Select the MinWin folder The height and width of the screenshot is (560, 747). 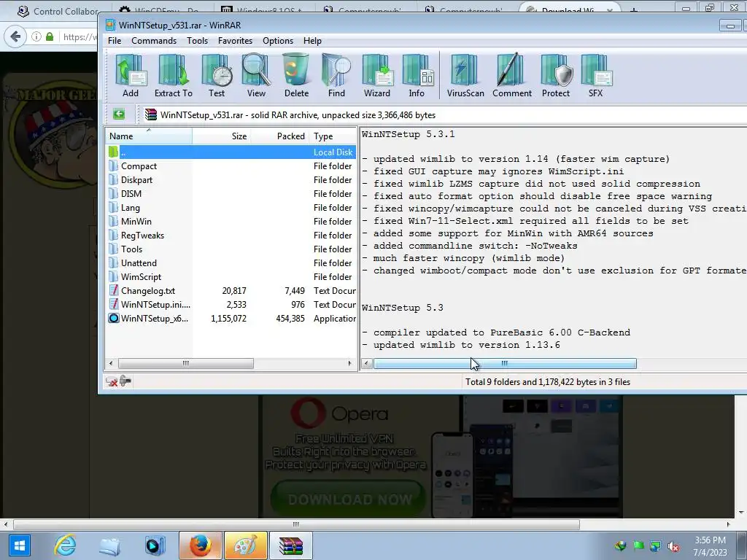[231, 221]
